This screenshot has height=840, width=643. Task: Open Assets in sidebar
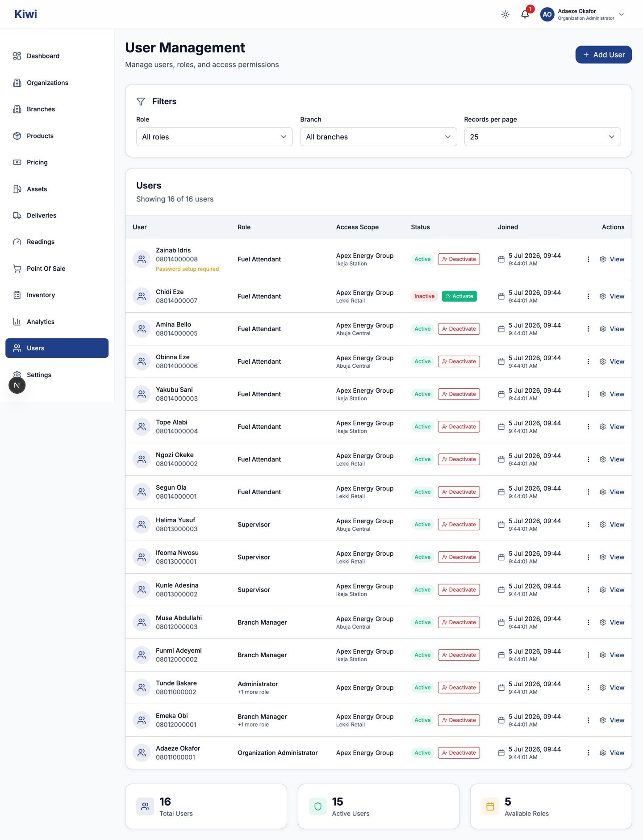point(57,189)
